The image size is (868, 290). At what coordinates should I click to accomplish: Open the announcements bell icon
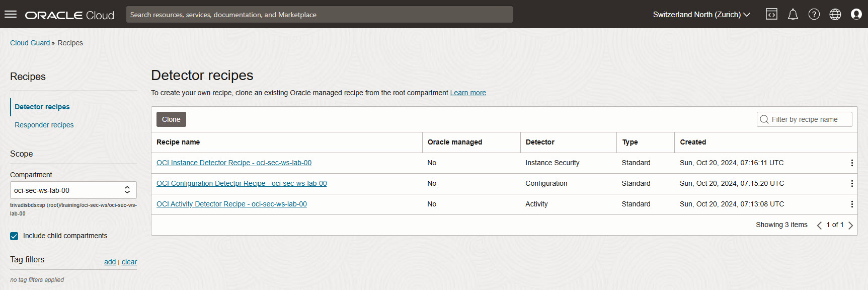(793, 15)
